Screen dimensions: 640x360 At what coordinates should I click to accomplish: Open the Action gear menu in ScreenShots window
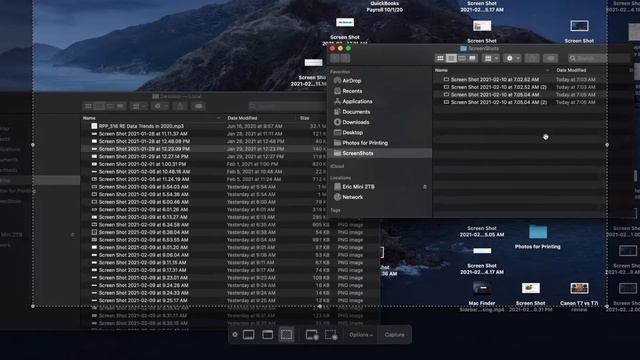click(x=512, y=58)
